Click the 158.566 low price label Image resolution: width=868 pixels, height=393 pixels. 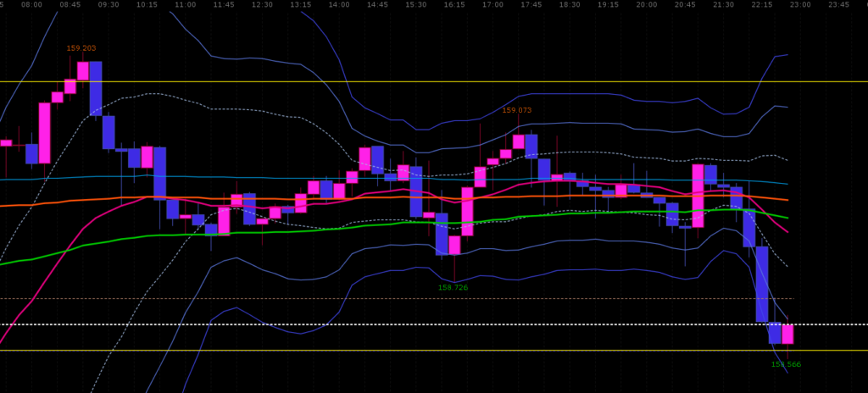[786, 364]
